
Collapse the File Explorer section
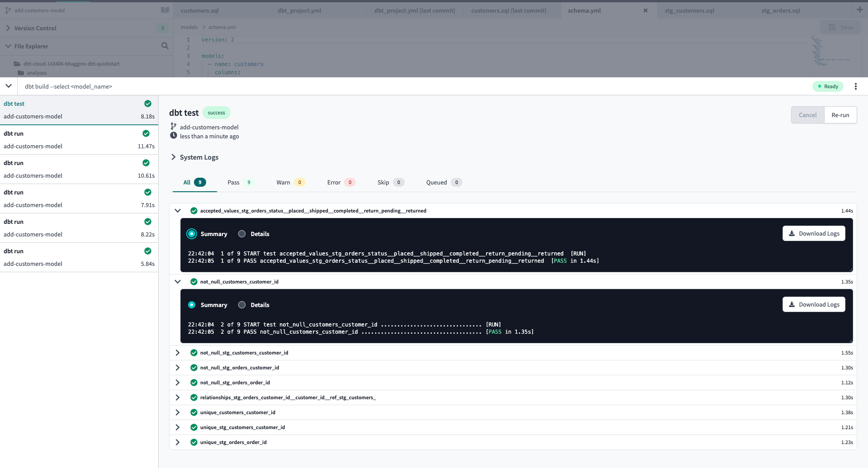coord(8,46)
